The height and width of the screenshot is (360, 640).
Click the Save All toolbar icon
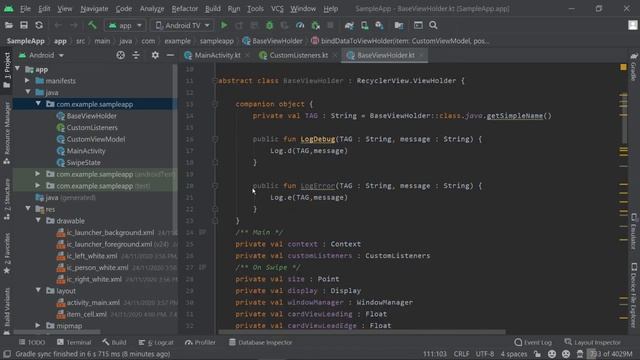tap(24, 25)
